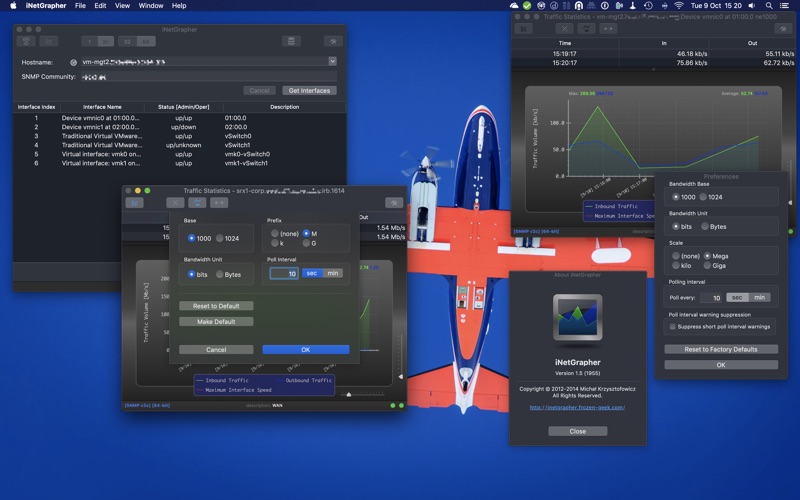
Task: Open tools icon in iNetGrapher main window toolbar
Action: [x=333, y=41]
